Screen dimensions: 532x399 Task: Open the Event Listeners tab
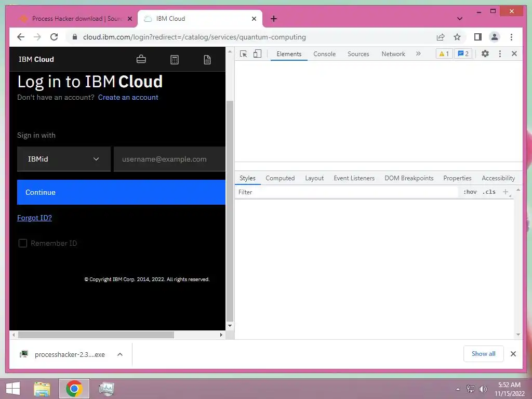[x=354, y=178]
